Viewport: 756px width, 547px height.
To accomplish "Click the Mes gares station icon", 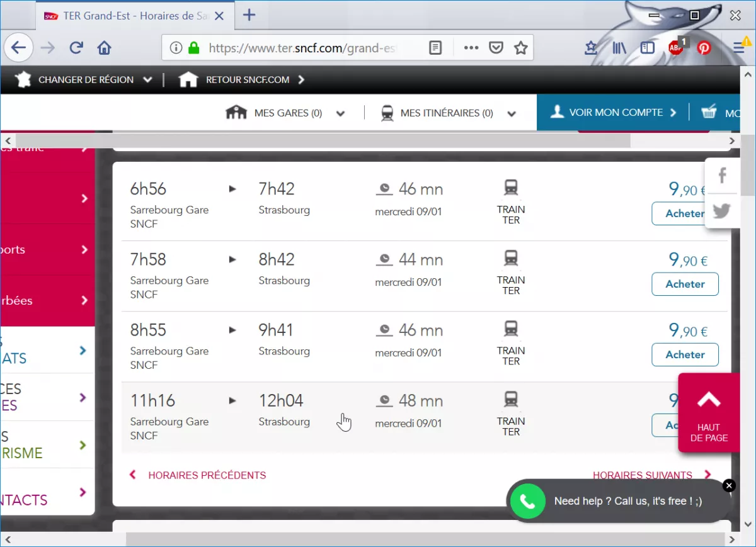I will 236,113.
